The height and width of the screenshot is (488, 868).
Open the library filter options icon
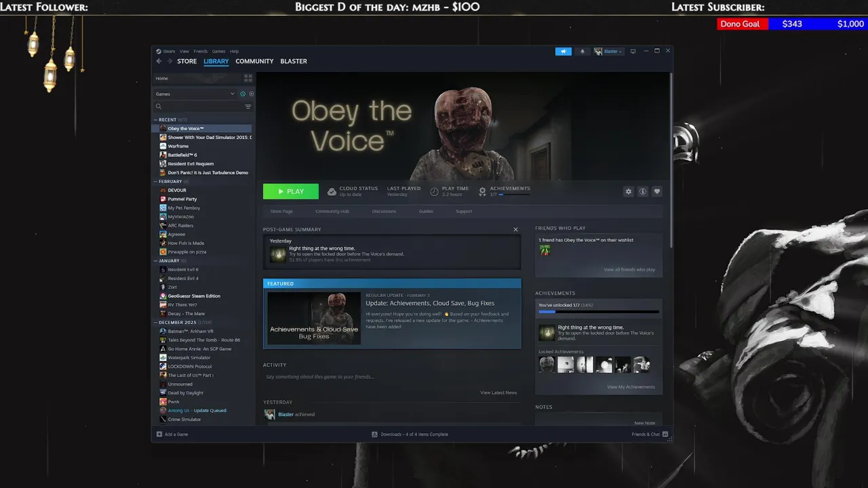click(248, 106)
